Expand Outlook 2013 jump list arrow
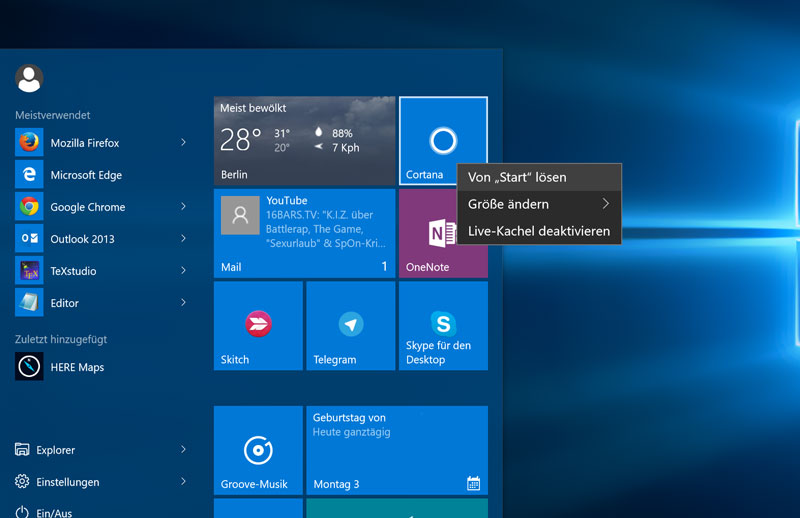800x518 pixels. click(183, 238)
